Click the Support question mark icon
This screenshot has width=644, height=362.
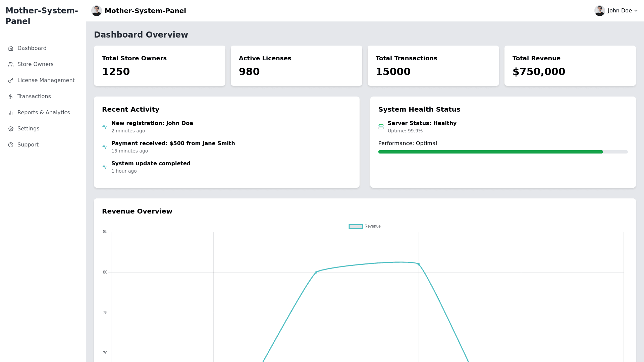pos(11,145)
